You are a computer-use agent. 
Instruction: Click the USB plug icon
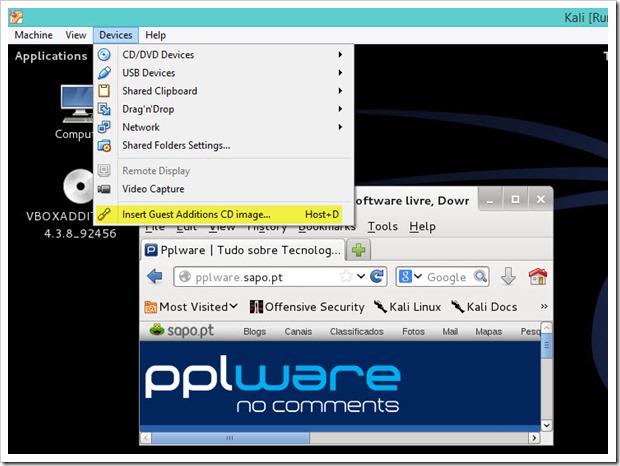click(104, 73)
